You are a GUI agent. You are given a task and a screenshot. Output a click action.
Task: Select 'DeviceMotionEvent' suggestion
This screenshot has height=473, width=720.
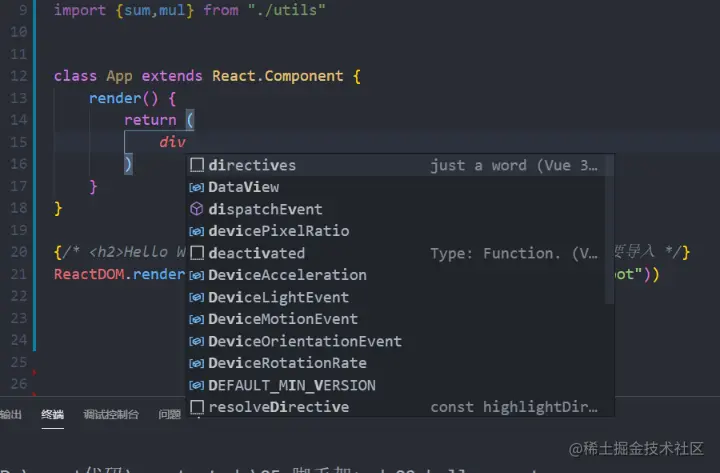(x=396, y=319)
